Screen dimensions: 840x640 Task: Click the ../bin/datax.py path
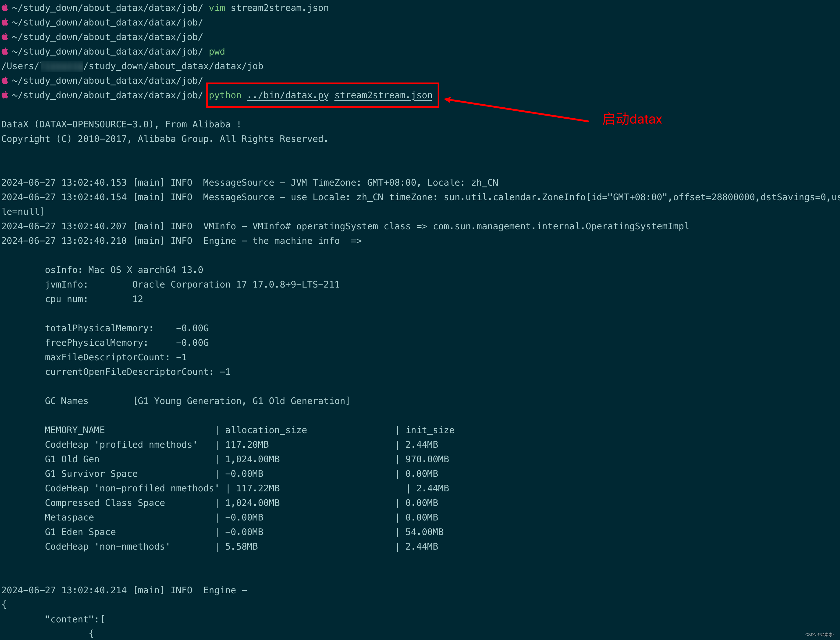click(x=288, y=95)
